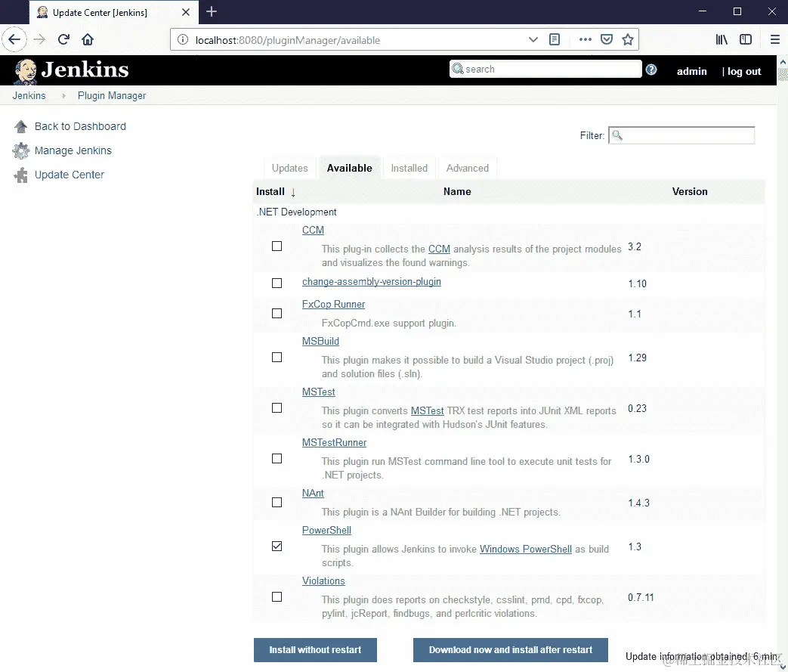Open the Manage Jenkins link

pyautogui.click(x=73, y=150)
